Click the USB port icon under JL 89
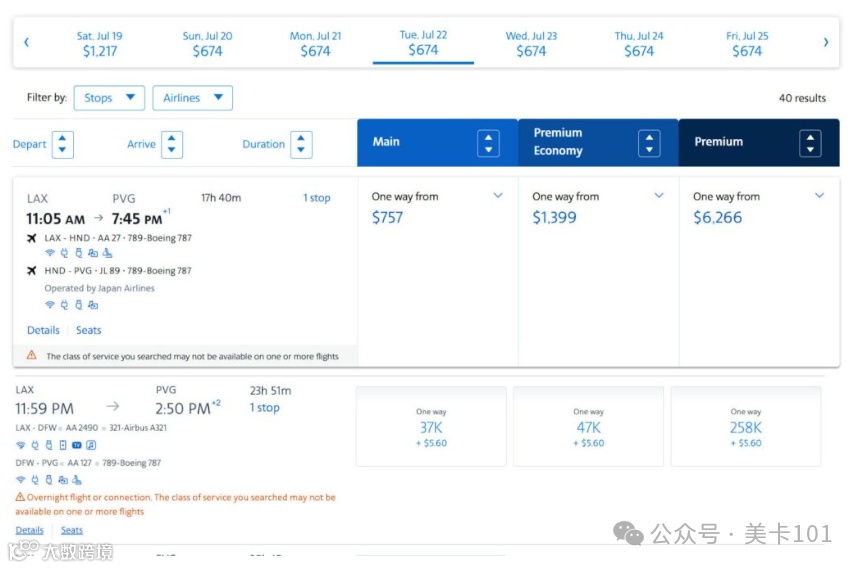 78,305
